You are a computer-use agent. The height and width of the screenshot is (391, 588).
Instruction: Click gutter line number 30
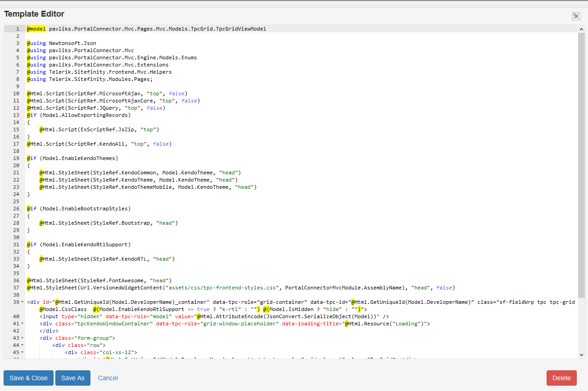pyautogui.click(x=16, y=237)
